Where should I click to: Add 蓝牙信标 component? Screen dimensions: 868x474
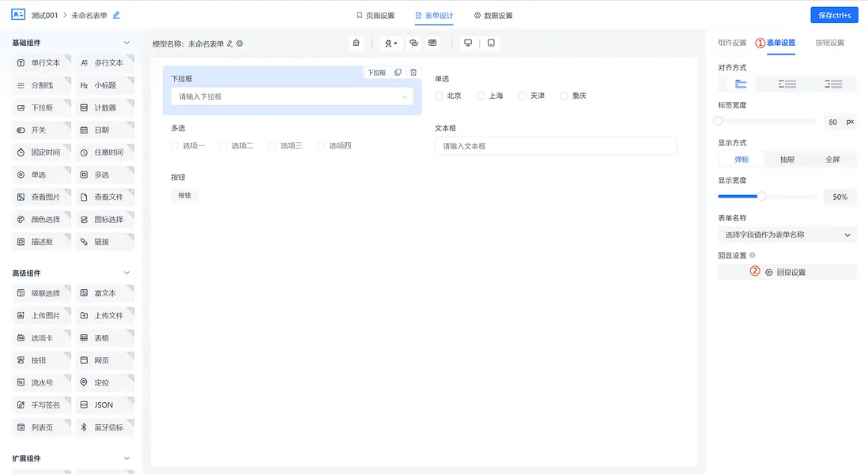(104, 427)
